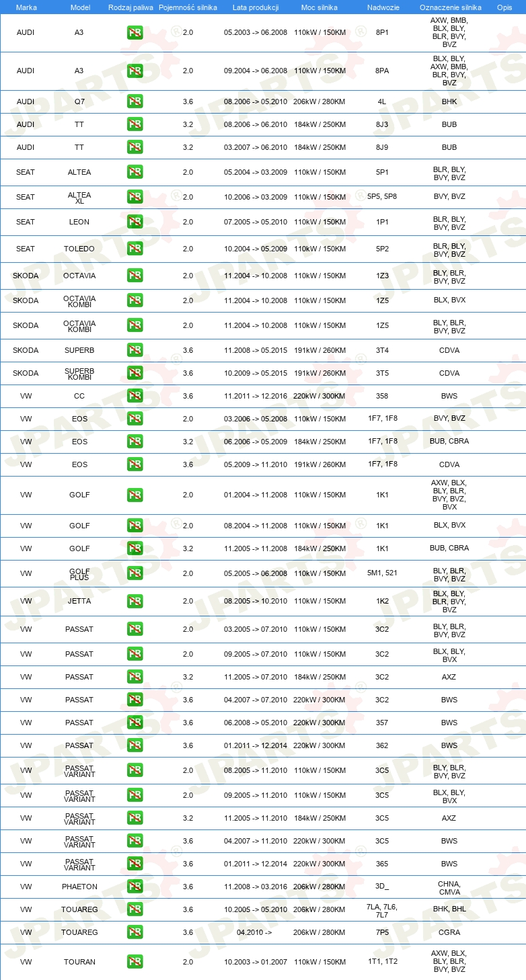Select the '3D_' body code

(382, 887)
